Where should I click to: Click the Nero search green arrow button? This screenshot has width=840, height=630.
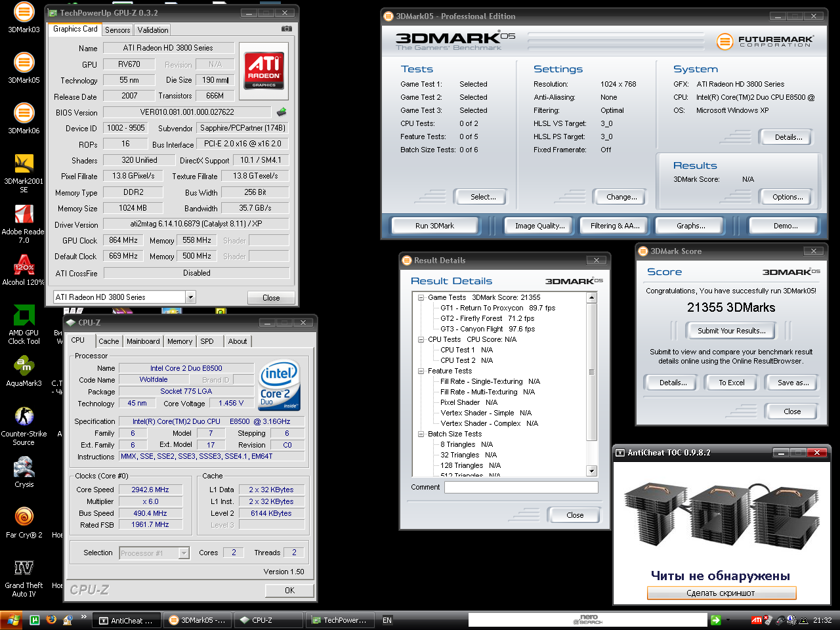pos(715,620)
